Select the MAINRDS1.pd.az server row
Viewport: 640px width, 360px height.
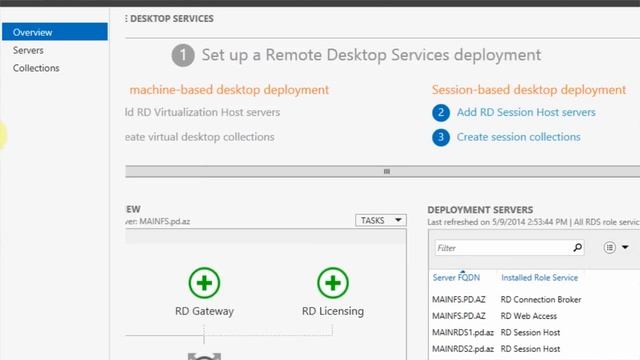534,333
